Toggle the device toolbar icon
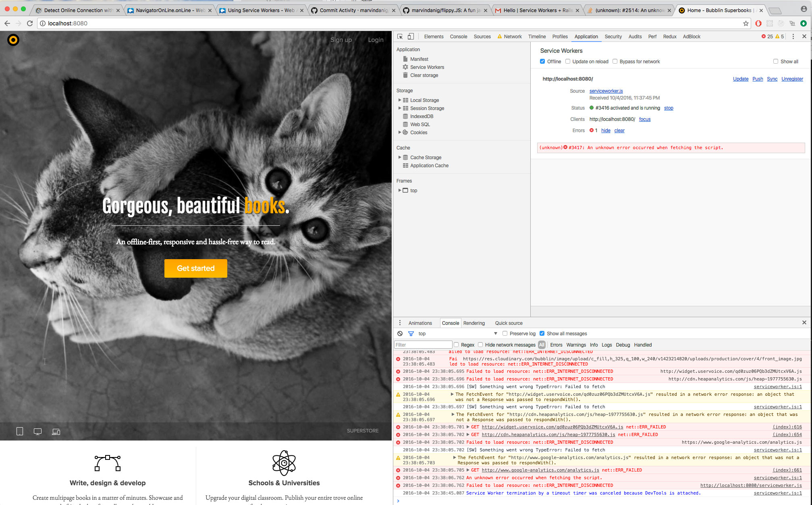This screenshot has height=505, width=812. click(x=411, y=37)
